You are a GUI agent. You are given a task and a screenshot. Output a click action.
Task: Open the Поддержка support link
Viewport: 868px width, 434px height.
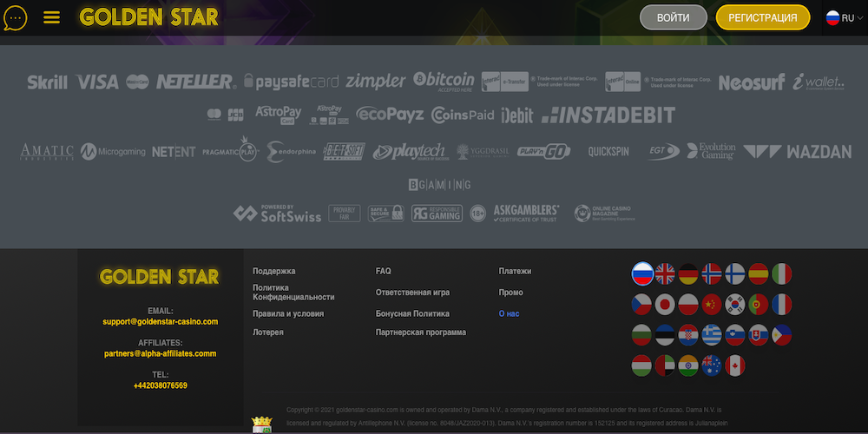(273, 272)
